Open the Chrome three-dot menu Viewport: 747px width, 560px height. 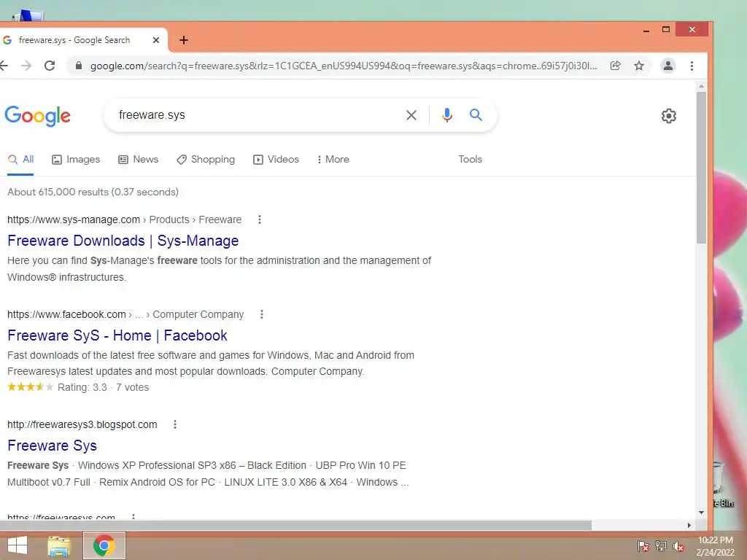click(692, 66)
